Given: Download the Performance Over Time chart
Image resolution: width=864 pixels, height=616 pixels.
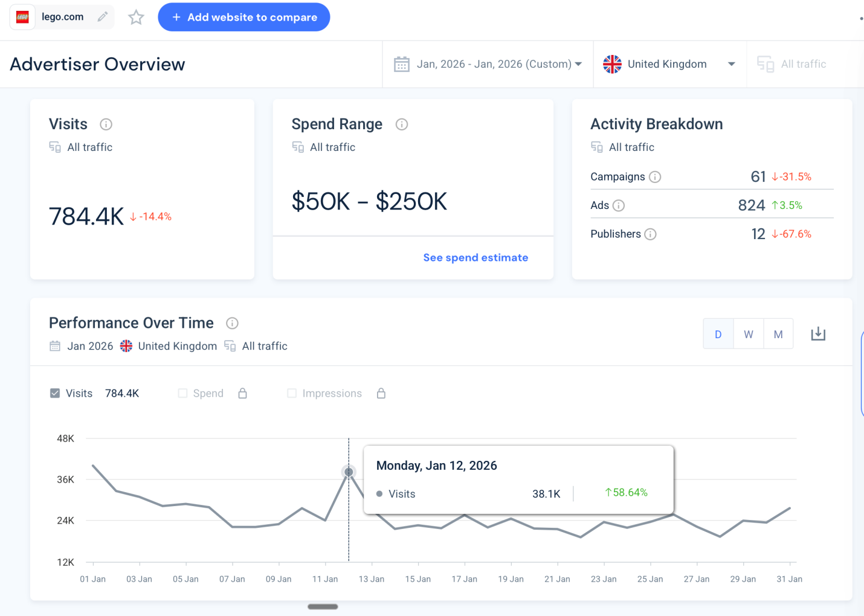Looking at the screenshot, I should tap(818, 334).
